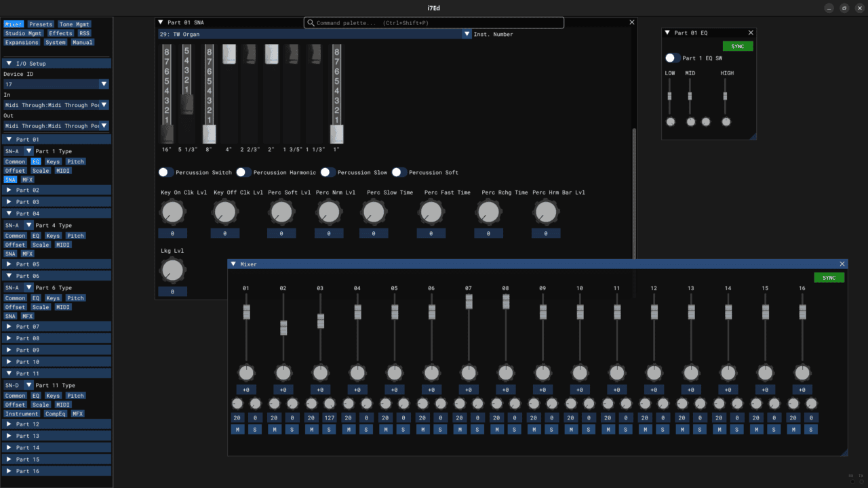
Task: Open the Effects tab
Action: (60, 33)
